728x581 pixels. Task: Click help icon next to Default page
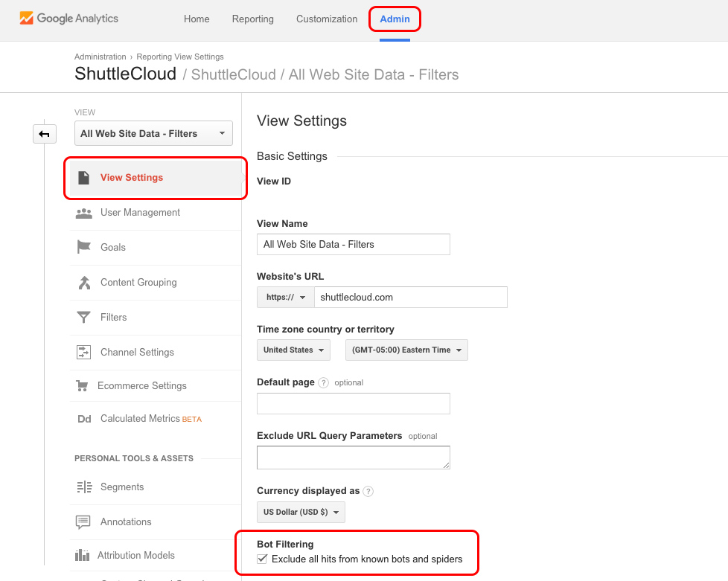point(324,383)
